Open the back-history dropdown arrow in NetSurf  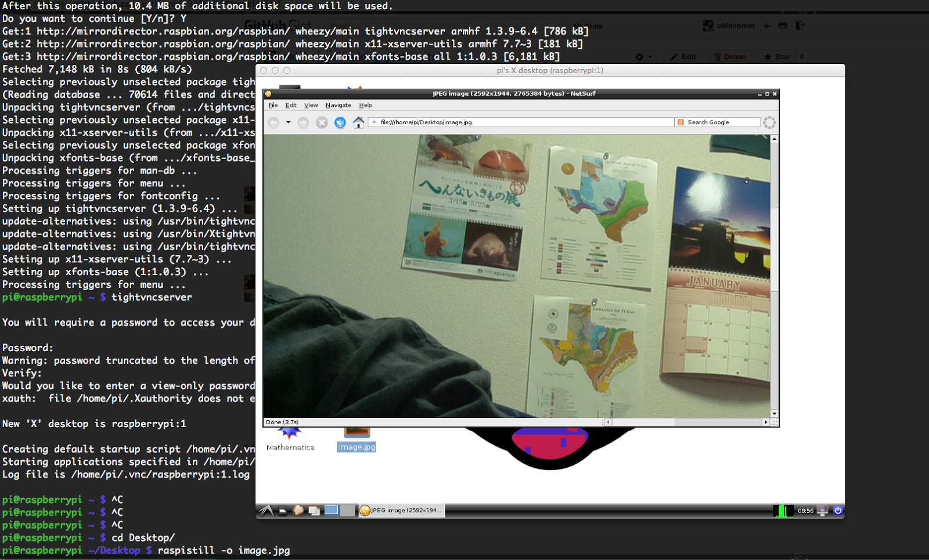(287, 122)
